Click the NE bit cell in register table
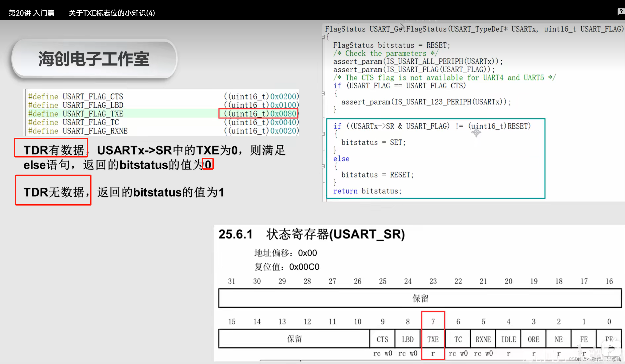 (559, 339)
